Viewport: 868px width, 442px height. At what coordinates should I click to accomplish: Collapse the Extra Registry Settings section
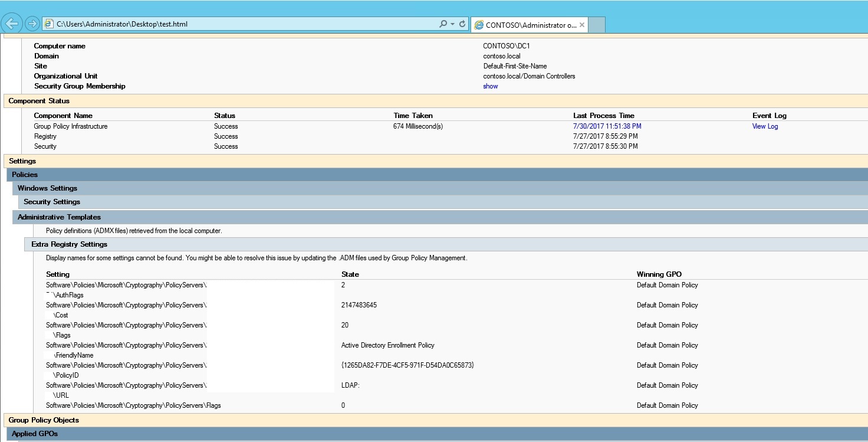446,244
